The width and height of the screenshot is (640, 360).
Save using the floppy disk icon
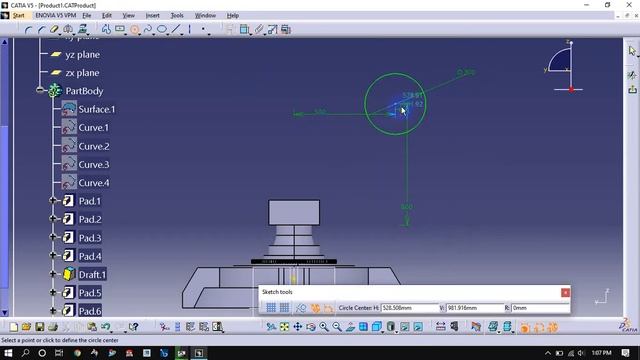tap(40, 327)
